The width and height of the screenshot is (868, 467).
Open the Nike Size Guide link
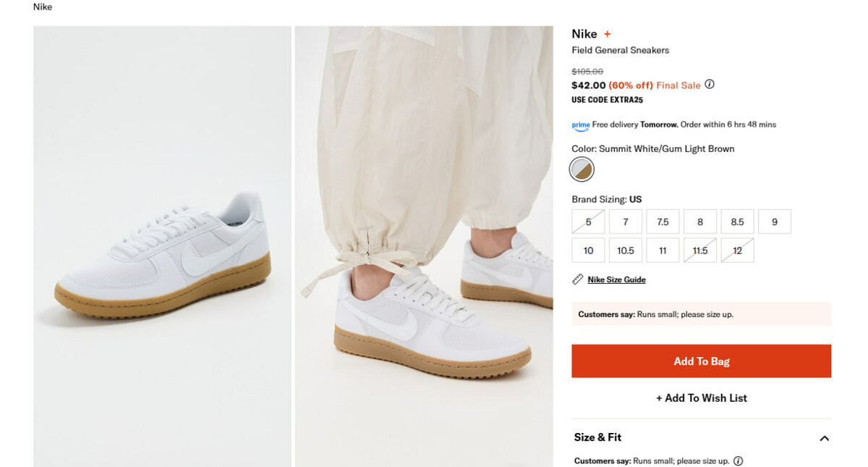(x=616, y=279)
